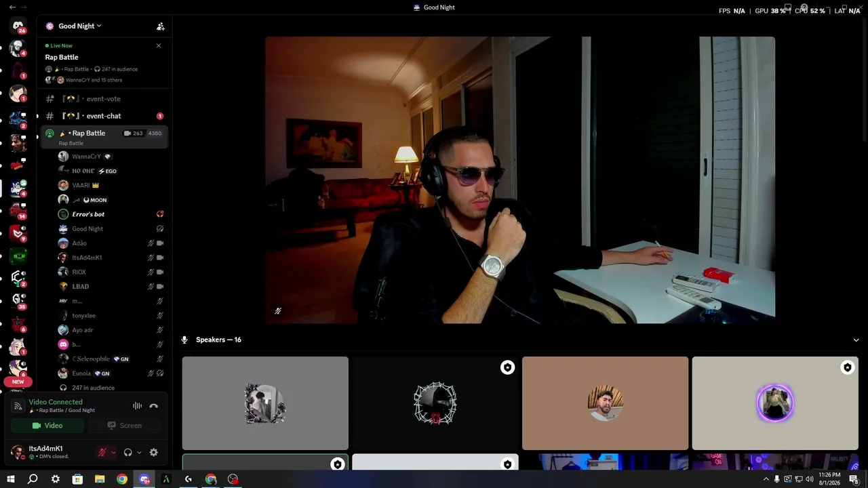
Task: Click the NEW unread indicator in server rail
Action: pyautogui.click(x=18, y=382)
